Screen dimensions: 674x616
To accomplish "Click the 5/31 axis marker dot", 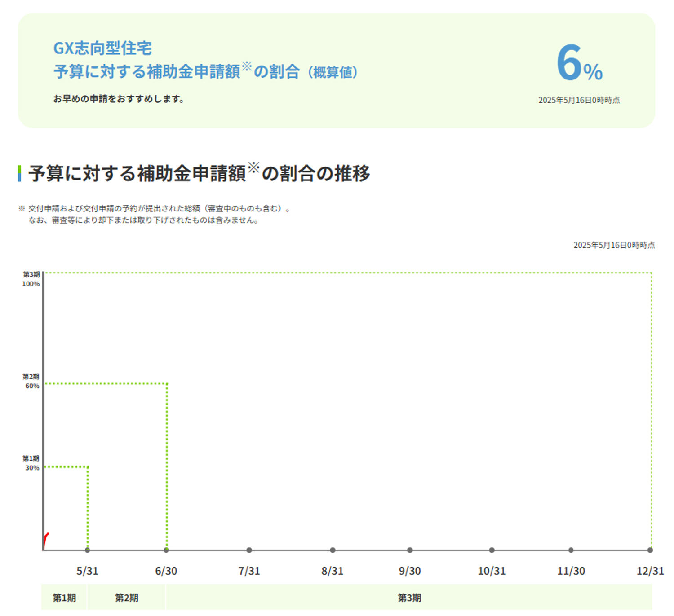I will [x=87, y=550].
